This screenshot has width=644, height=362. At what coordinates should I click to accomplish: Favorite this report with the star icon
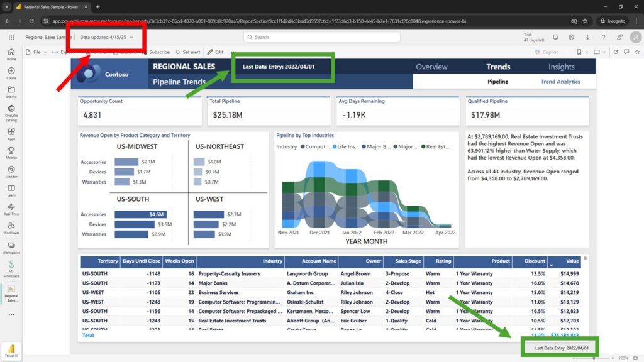[637, 52]
